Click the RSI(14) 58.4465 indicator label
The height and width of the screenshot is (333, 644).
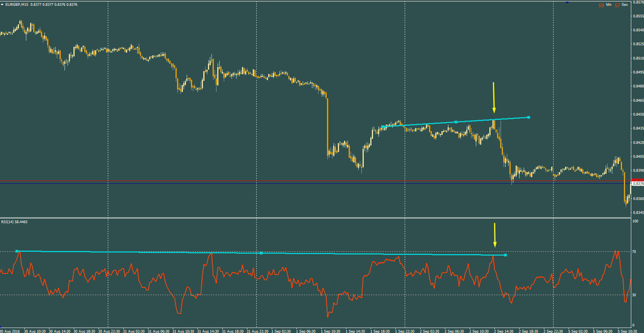(x=14, y=222)
